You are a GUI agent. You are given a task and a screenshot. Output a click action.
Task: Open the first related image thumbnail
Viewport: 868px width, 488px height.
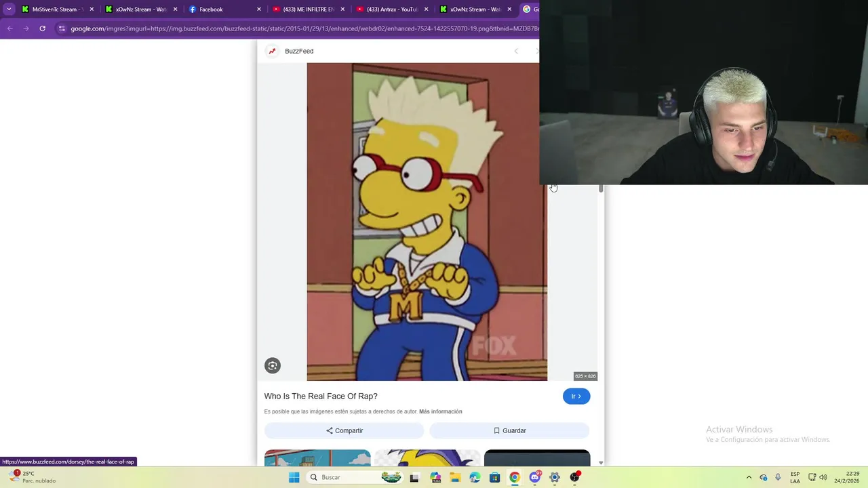click(317, 457)
